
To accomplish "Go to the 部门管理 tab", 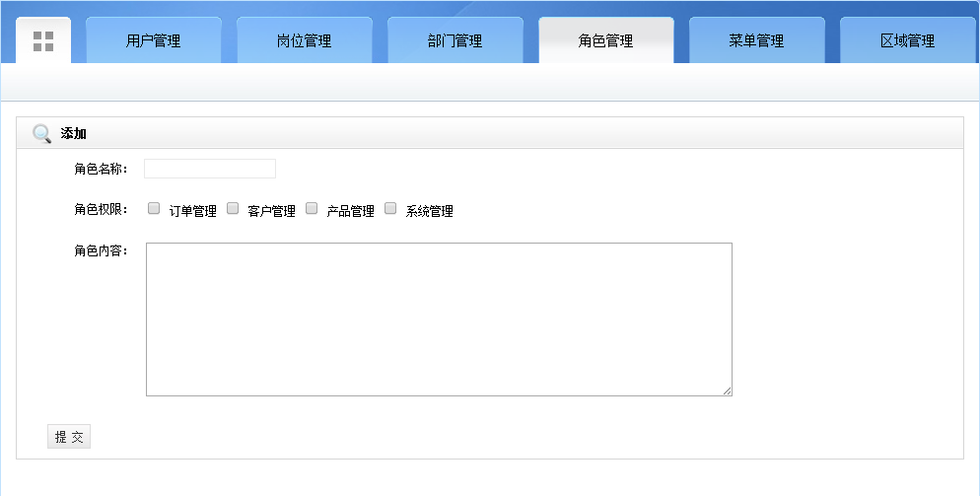I will click(455, 41).
